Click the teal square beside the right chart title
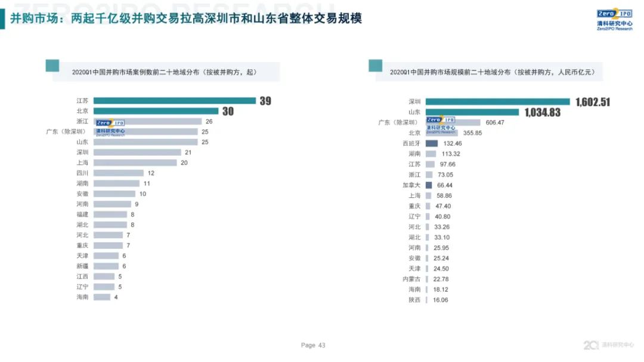The image size is (644, 362). pos(375,66)
